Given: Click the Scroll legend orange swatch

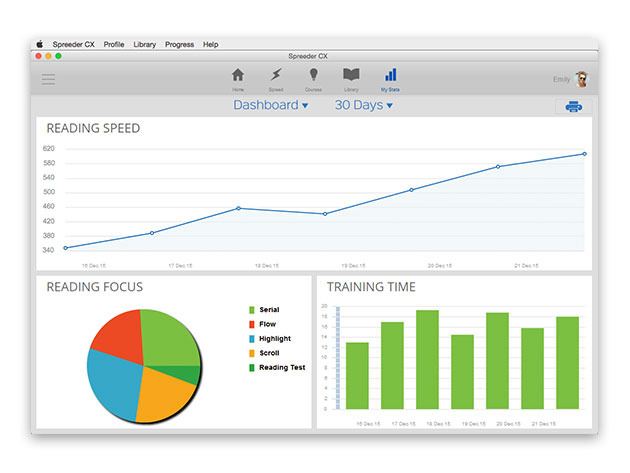Looking at the screenshot, I should point(252,353).
